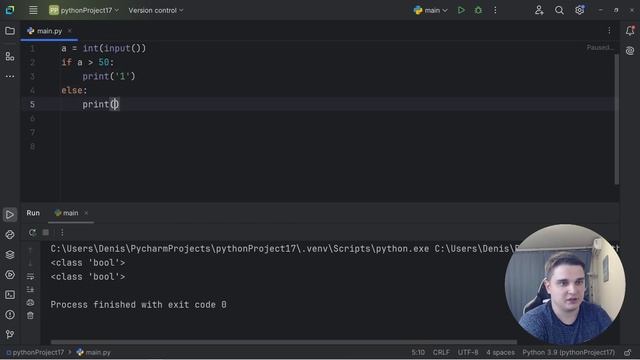640x360 pixels.
Task: Rerun main using the rerun icon
Action: tap(32, 232)
